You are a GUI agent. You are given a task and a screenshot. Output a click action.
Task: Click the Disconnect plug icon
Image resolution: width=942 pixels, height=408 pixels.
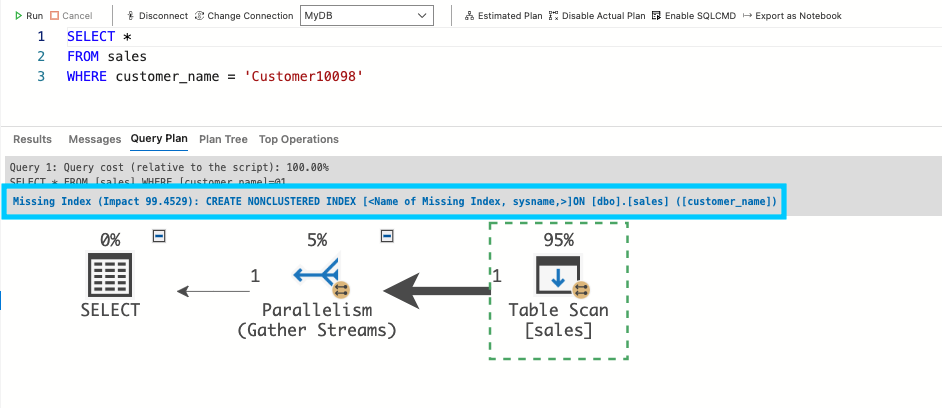point(132,16)
